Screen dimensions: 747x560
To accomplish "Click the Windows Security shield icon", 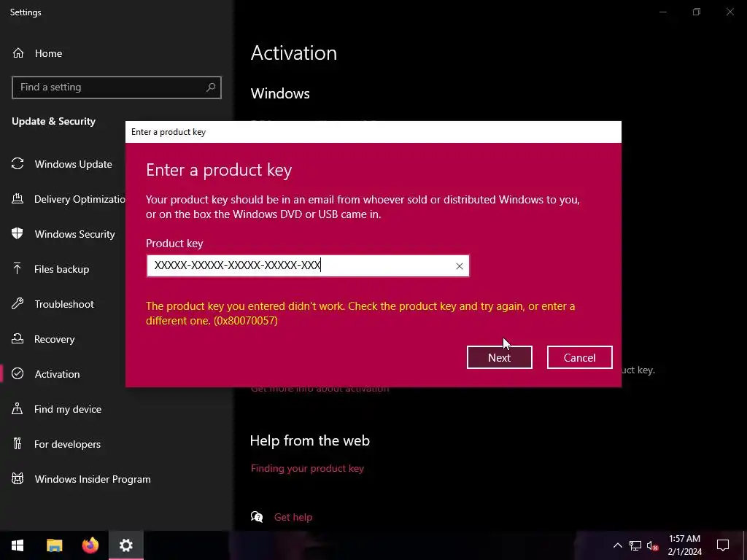I will pyautogui.click(x=18, y=234).
